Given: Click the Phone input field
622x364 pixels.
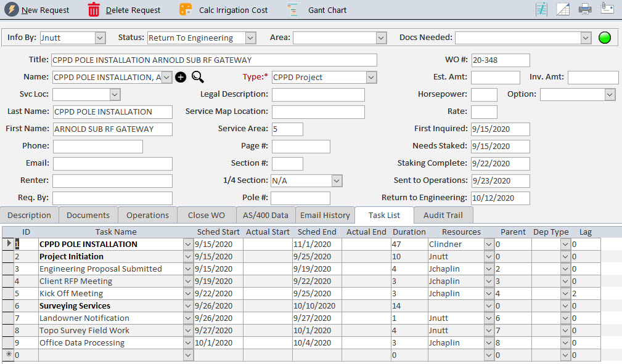Looking at the screenshot, I should tap(97, 146).
